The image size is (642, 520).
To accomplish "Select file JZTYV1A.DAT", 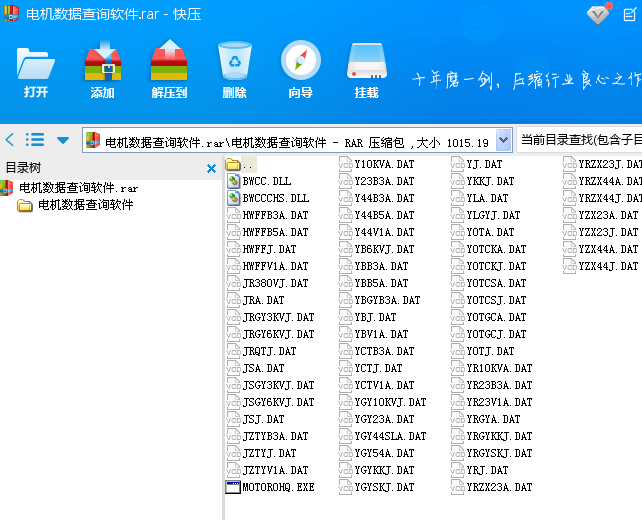I will (267, 470).
